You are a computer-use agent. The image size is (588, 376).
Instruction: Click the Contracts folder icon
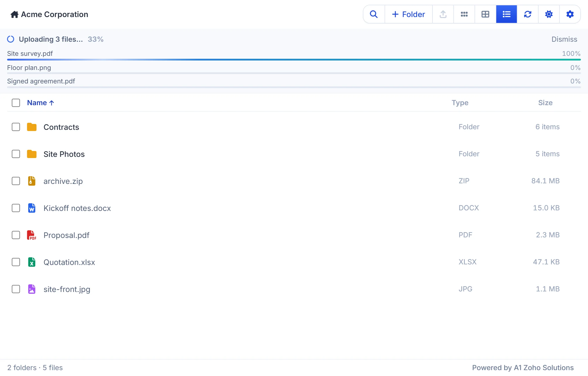point(32,127)
